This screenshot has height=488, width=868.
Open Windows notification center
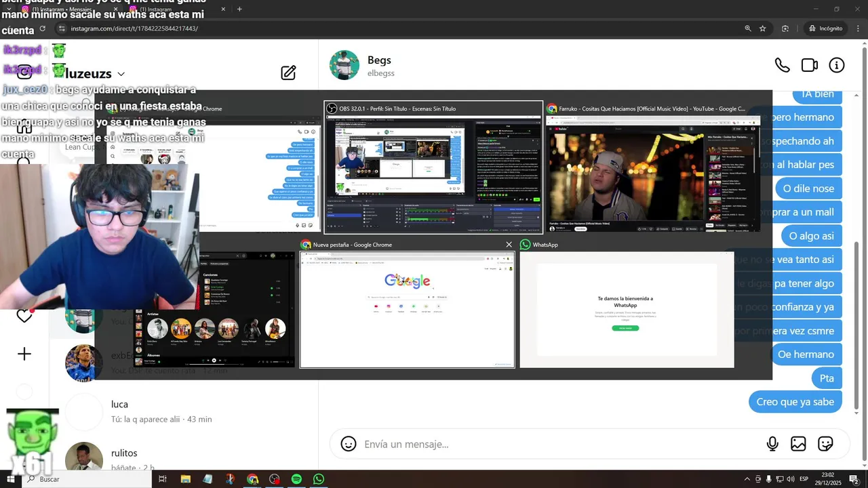click(854, 479)
